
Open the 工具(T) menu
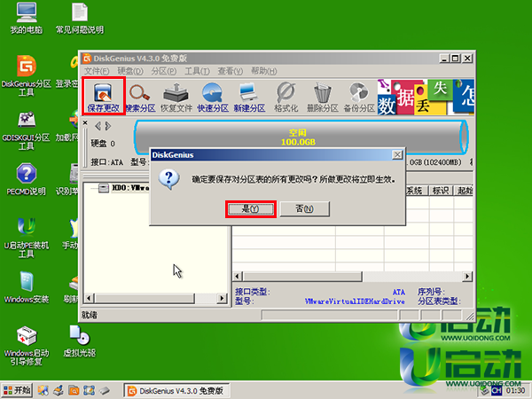click(x=197, y=71)
